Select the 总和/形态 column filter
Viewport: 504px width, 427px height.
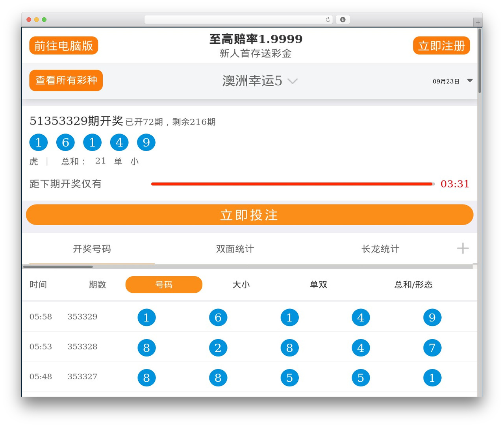pyautogui.click(x=413, y=285)
